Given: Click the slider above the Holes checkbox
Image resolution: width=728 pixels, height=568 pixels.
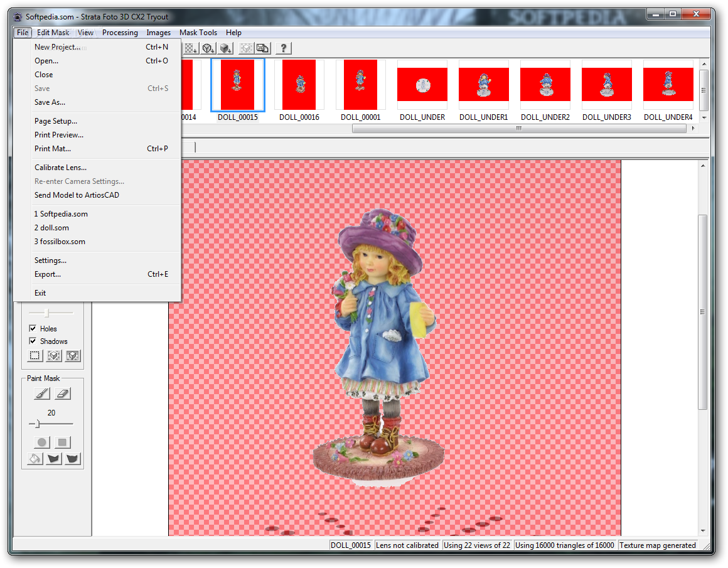Looking at the screenshot, I should 51,313.
